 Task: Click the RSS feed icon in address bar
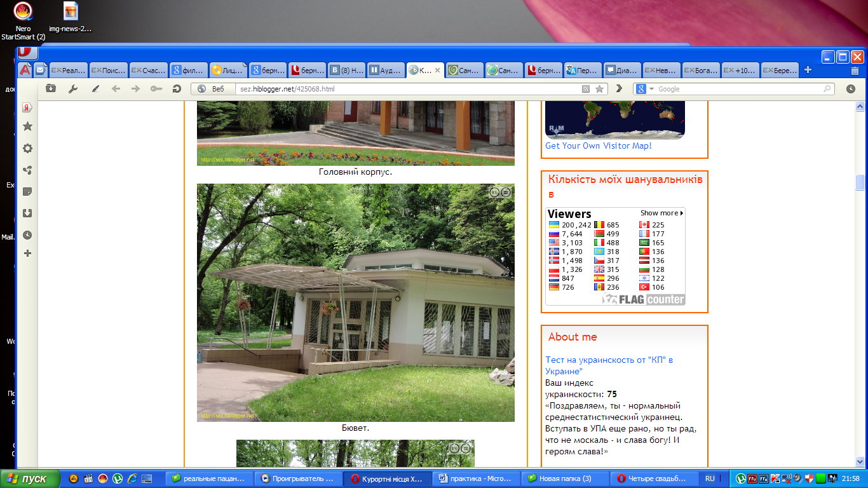(586, 89)
